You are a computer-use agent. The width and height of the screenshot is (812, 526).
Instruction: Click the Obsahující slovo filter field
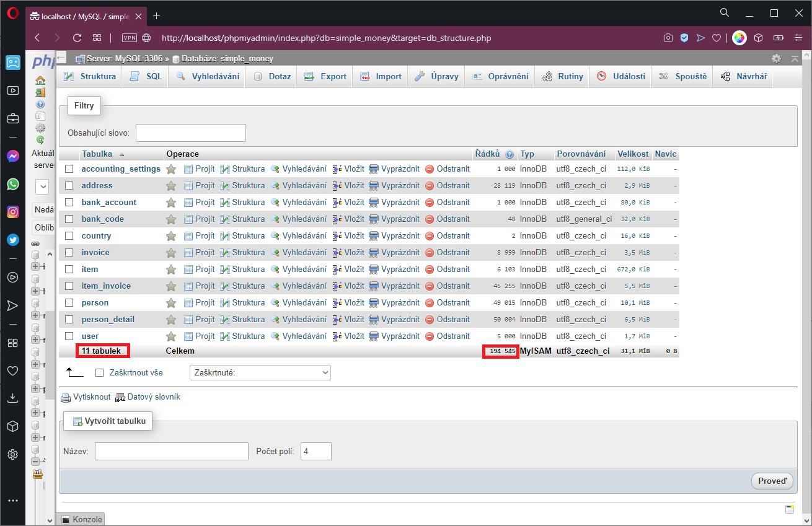[190, 133]
